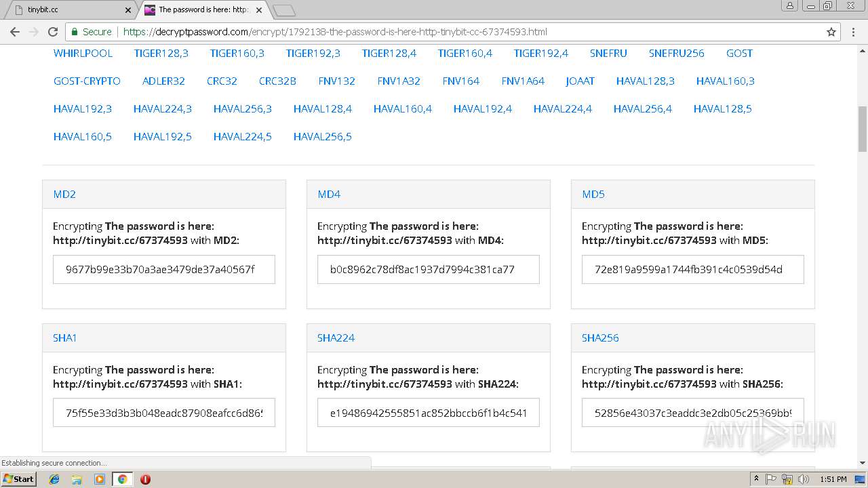Image resolution: width=868 pixels, height=488 pixels.
Task: Switch to the tinybit.cc tab
Action: (x=70, y=10)
